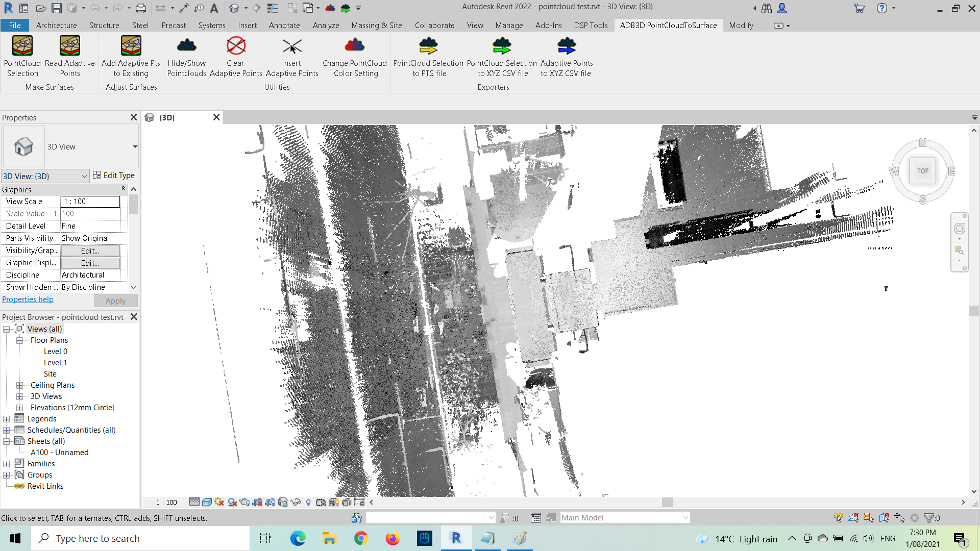Click the View Scale input field
The height and width of the screenshot is (551, 980).
[90, 202]
